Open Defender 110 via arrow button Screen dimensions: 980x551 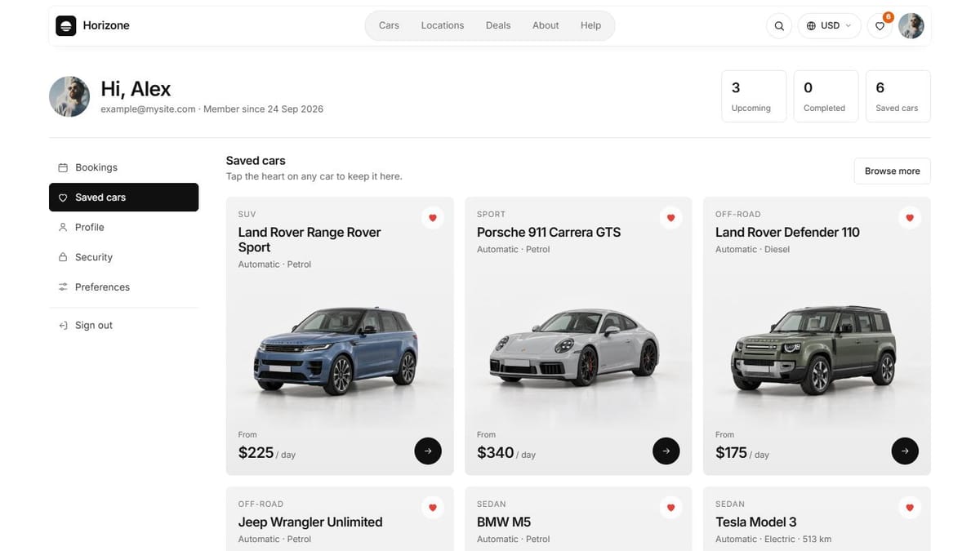[905, 451]
